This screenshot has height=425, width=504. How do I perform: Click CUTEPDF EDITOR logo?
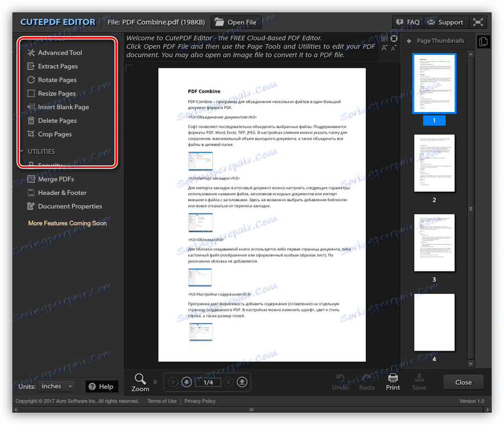(58, 22)
